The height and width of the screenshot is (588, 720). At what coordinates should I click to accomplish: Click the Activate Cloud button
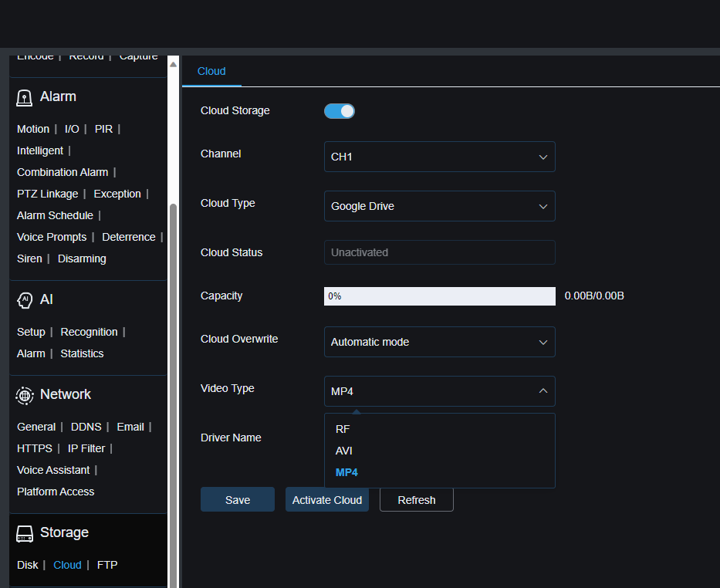[326, 499]
